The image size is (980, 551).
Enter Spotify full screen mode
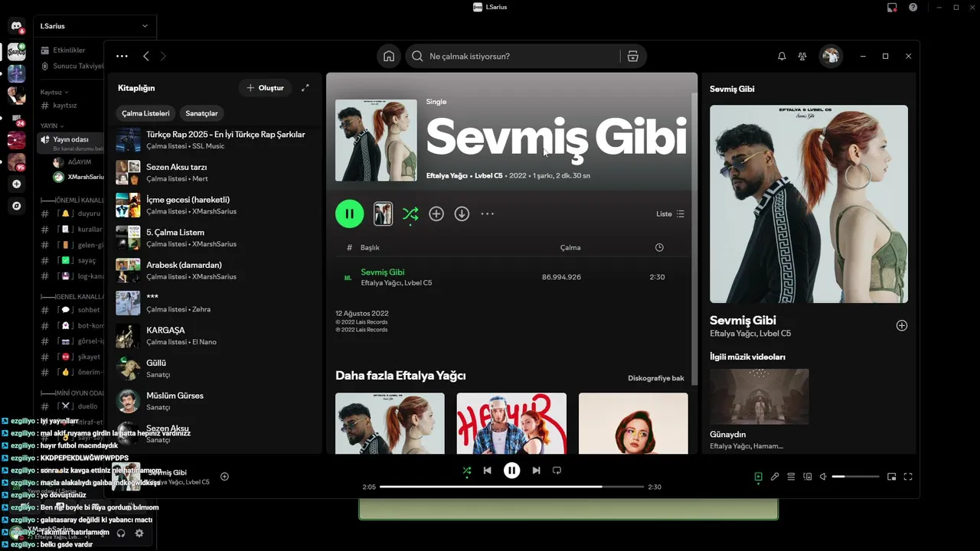908,477
